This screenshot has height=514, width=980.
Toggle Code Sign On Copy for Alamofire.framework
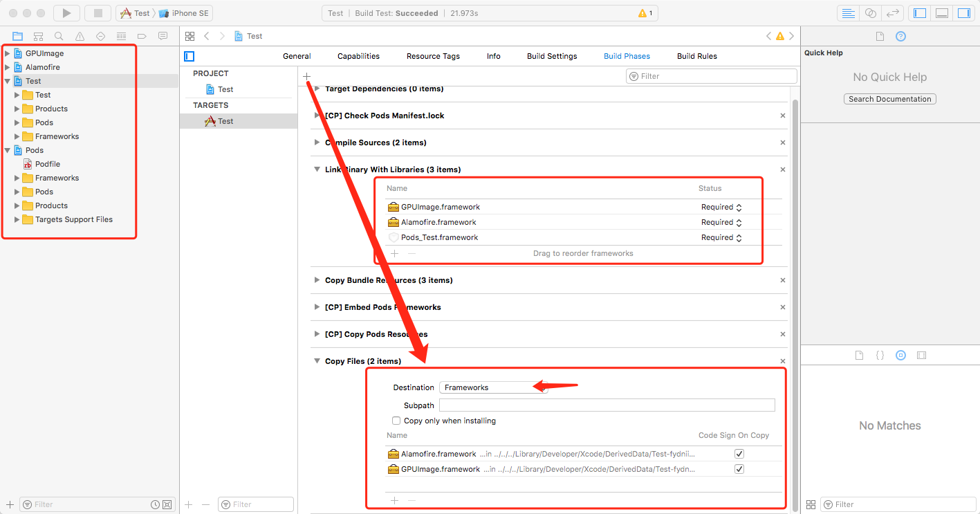pos(739,454)
